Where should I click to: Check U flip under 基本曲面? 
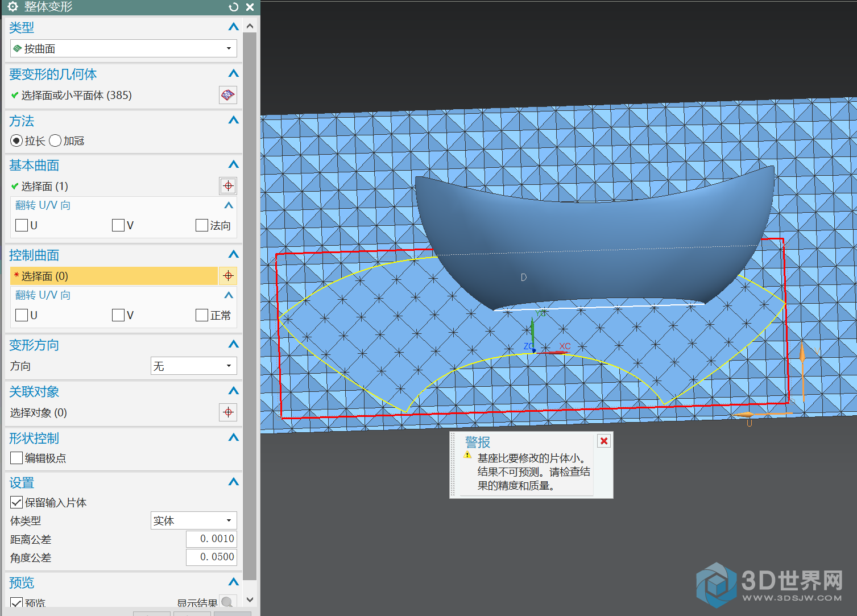point(22,225)
